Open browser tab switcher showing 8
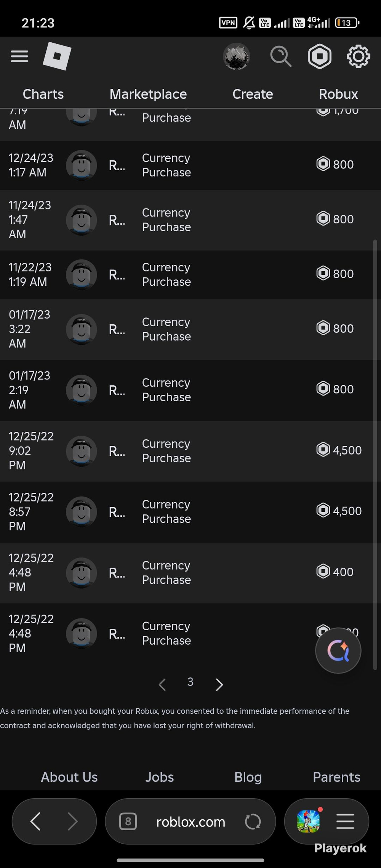 coord(128,822)
